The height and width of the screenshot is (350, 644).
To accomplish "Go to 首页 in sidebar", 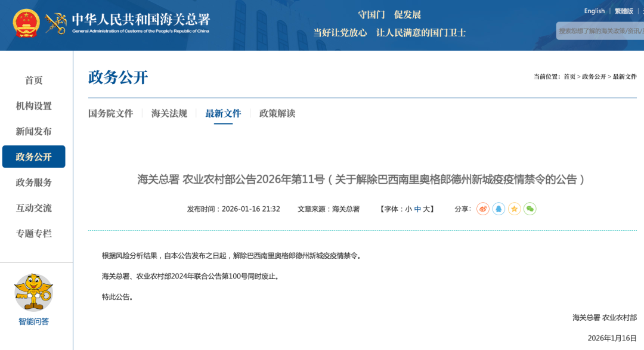I will point(34,80).
